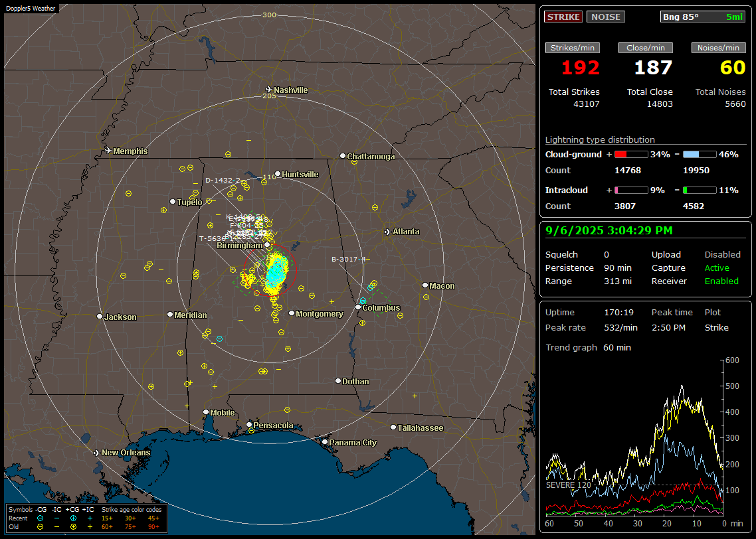Click the 60 noises per minute value
Image resolution: width=756 pixels, height=539 pixels.
click(x=733, y=68)
